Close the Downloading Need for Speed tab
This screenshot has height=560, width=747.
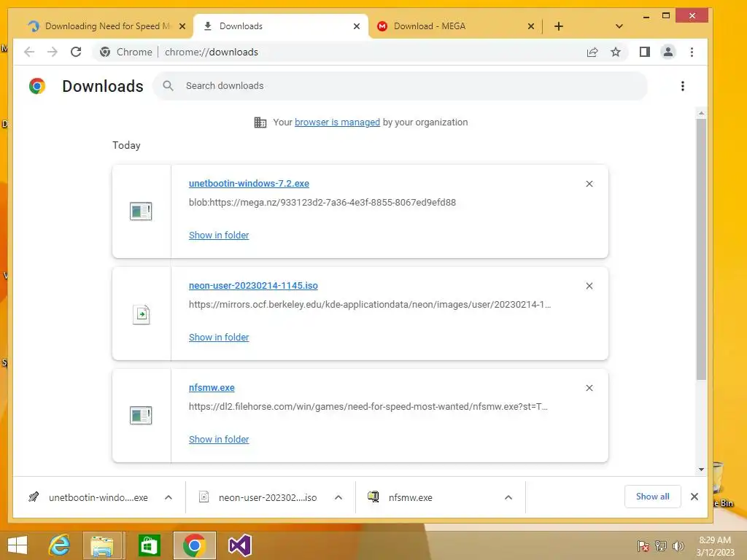(x=182, y=26)
